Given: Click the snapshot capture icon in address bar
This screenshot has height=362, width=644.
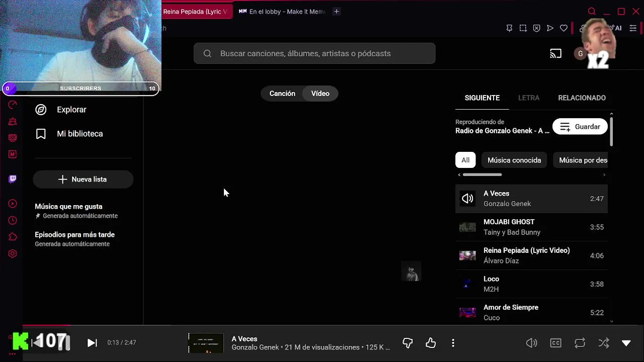Looking at the screenshot, I should tap(523, 28).
